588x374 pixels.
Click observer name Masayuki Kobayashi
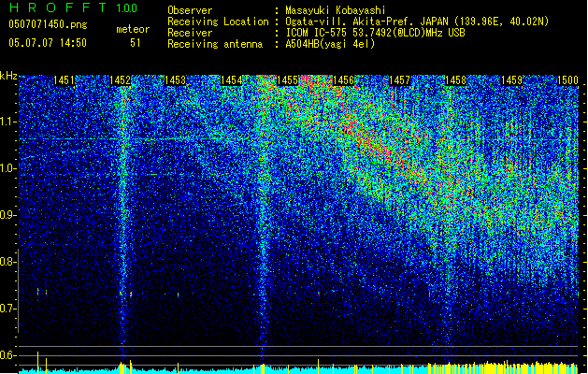point(336,10)
